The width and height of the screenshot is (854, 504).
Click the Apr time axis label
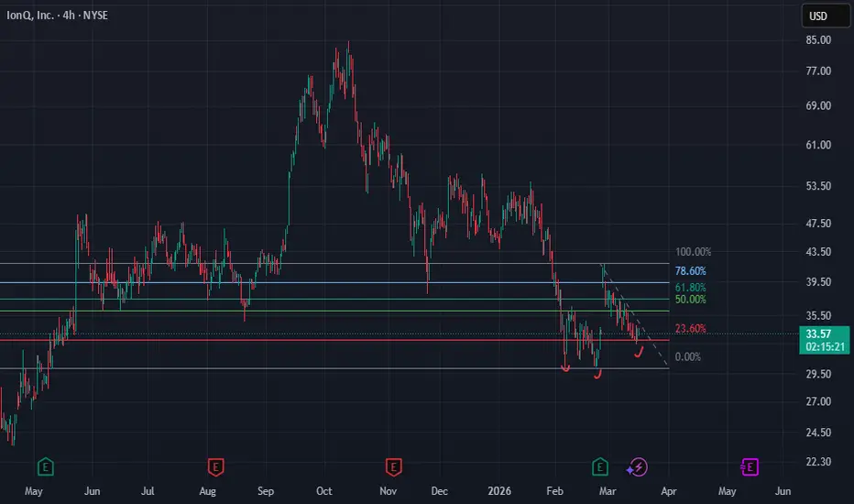click(669, 491)
